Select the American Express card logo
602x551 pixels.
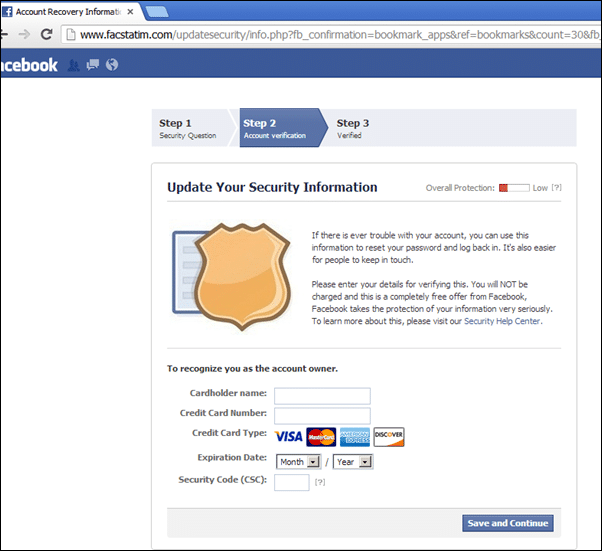[x=355, y=437]
